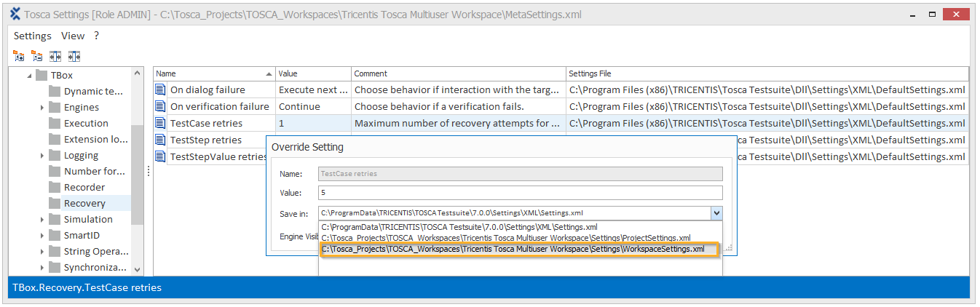
Task: Collapse the TBox tree node
Action: click(29, 76)
